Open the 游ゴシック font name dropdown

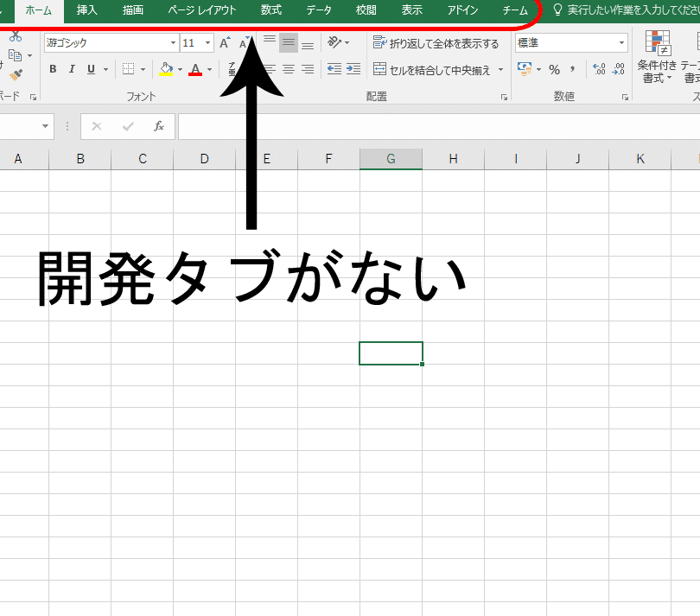[173, 43]
